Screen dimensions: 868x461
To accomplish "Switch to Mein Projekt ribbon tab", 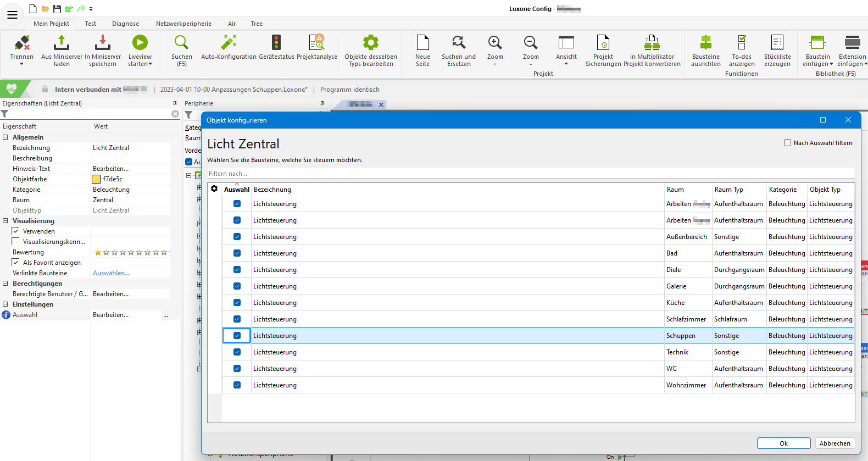I will point(51,24).
